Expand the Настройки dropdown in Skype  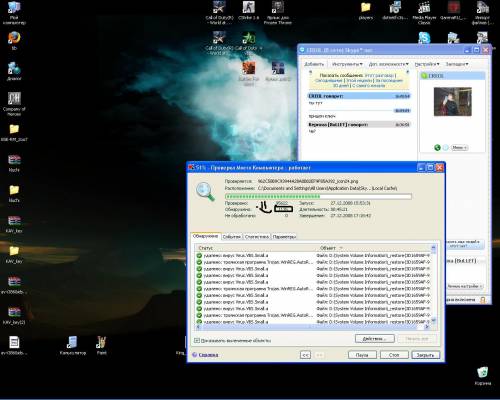pos(427,64)
